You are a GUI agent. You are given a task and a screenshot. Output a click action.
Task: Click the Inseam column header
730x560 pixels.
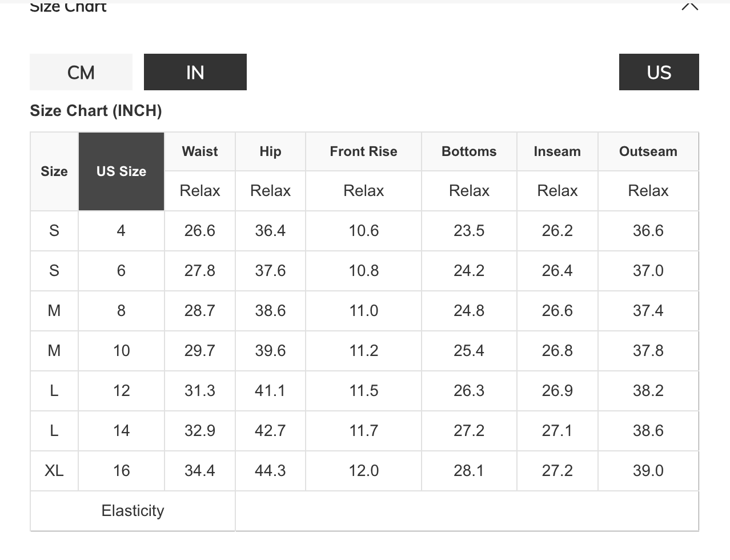[557, 151]
